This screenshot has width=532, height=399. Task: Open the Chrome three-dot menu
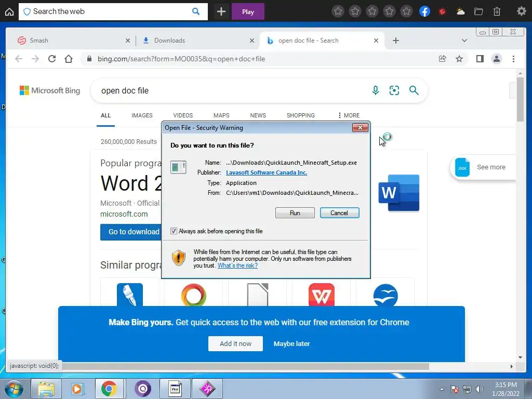click(x=513, y=59)
